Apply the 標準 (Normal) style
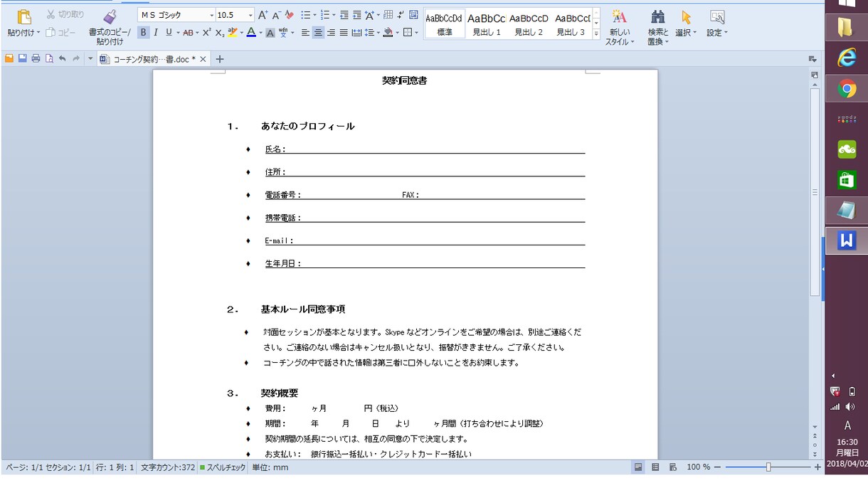The height and width of the screenshot is (488, 868). pos(445,24)
